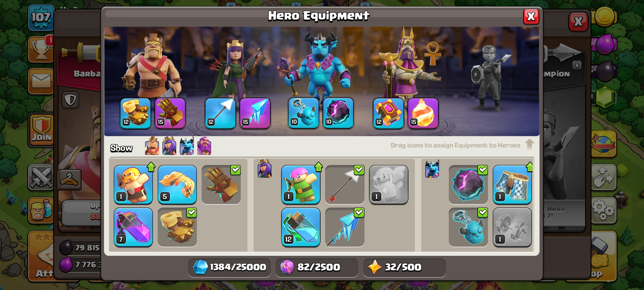Viewport: 644px width, 290px height.
Task: Click the upgrade arrow on Barbarian Puppet
Action: pos(151,167)
